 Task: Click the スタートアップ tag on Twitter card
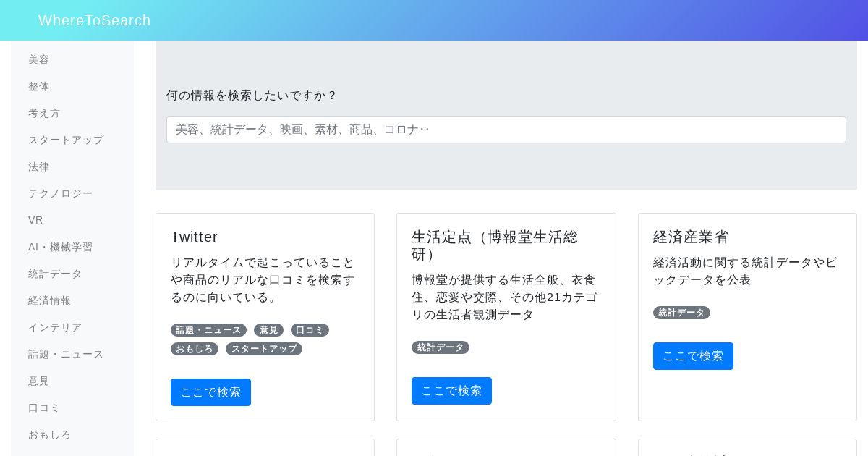point(264,349)
